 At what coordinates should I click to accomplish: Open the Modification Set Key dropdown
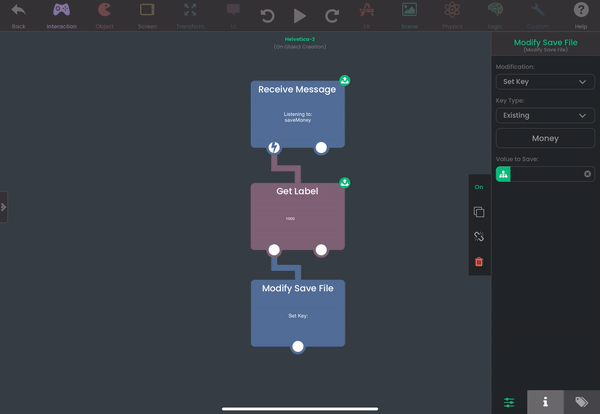pos(545,81)
